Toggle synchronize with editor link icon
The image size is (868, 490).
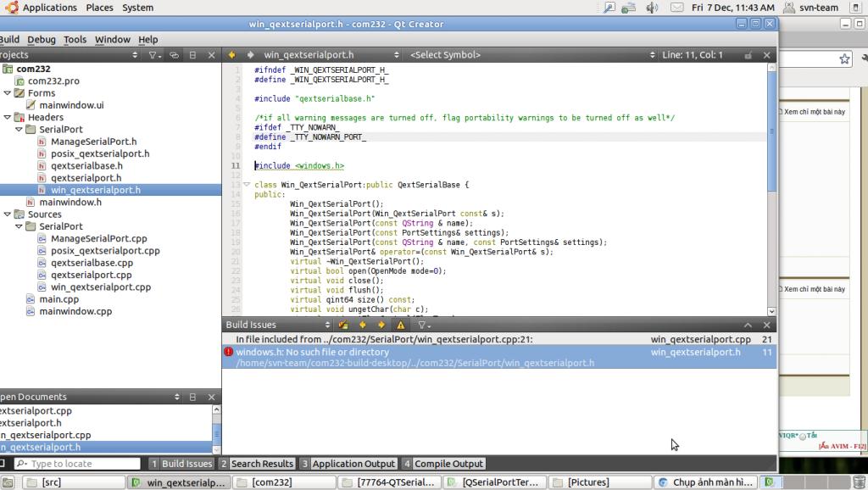(x=175, y=55)
